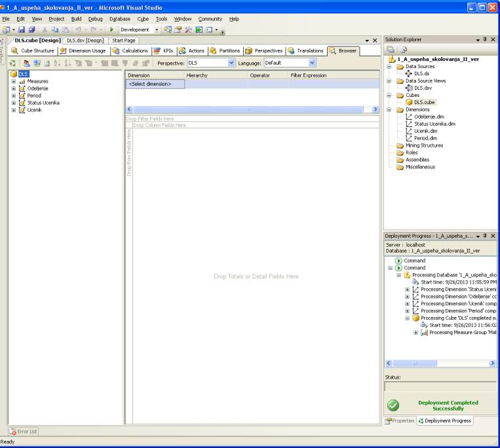The image size is (500, 448).
Task: Expand the Ucenik dimension node
Action: 14,110
